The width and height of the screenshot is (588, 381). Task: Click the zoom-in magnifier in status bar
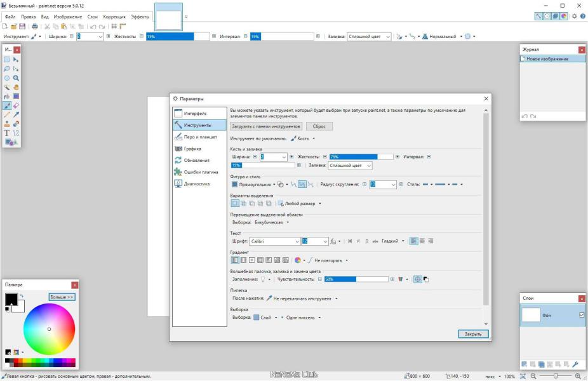pyautogui.click(x=578, y=376)
